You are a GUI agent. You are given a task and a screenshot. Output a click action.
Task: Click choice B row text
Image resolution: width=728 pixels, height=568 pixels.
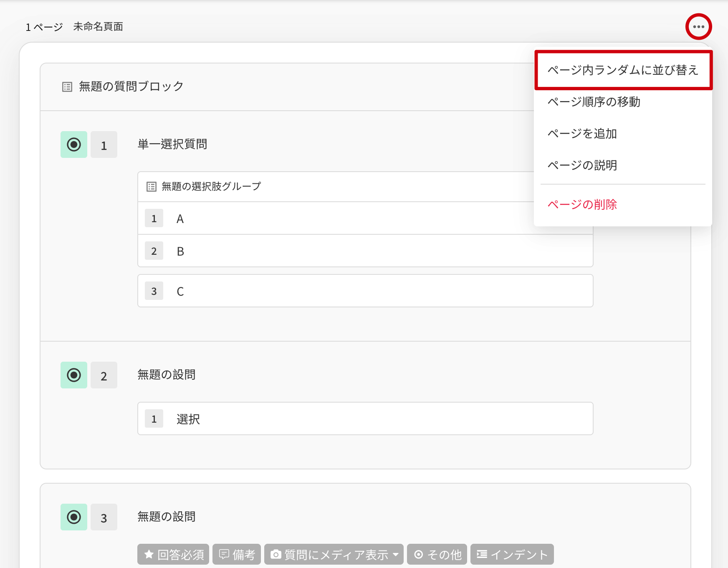coord(180,251)
